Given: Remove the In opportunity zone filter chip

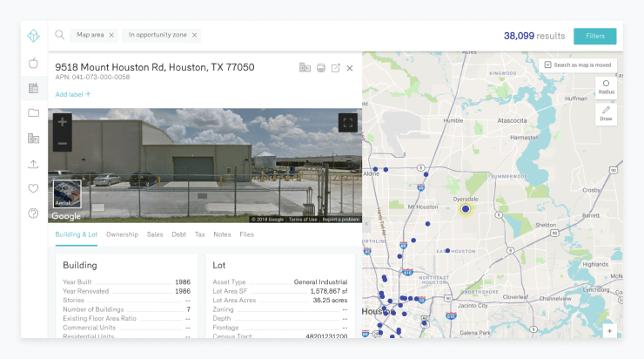Looking at the screenshot, I should tap(194, 36).
